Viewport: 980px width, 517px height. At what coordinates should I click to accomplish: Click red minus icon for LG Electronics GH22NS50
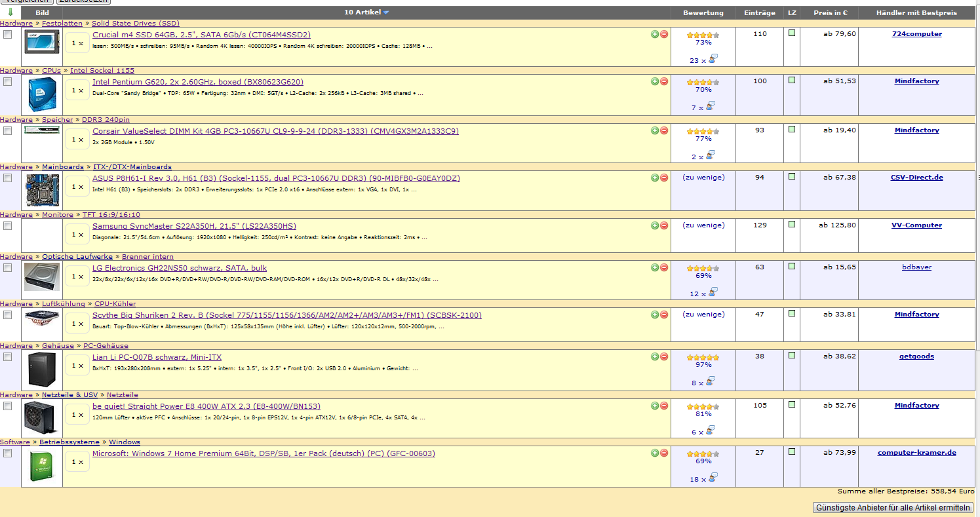[x=664, y=267]
